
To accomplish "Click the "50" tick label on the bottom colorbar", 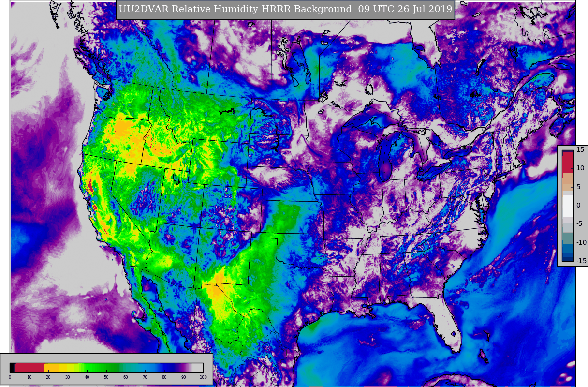I will [106, 377].
